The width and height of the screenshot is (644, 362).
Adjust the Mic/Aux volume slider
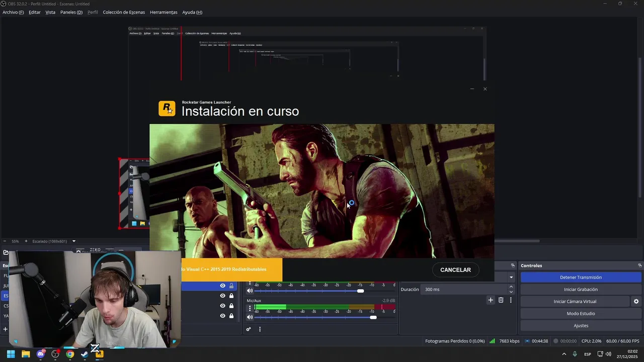tap(373, 317)
